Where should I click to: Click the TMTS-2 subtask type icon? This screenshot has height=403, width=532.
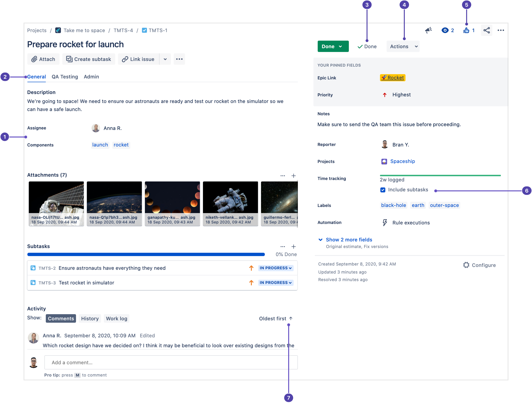pyautogui.click(x=33, y=268)
